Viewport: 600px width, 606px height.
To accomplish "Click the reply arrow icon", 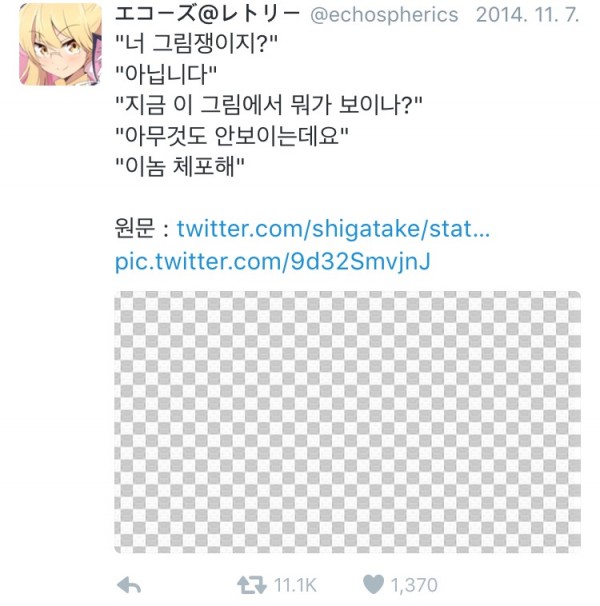I will tap(129, 585).
